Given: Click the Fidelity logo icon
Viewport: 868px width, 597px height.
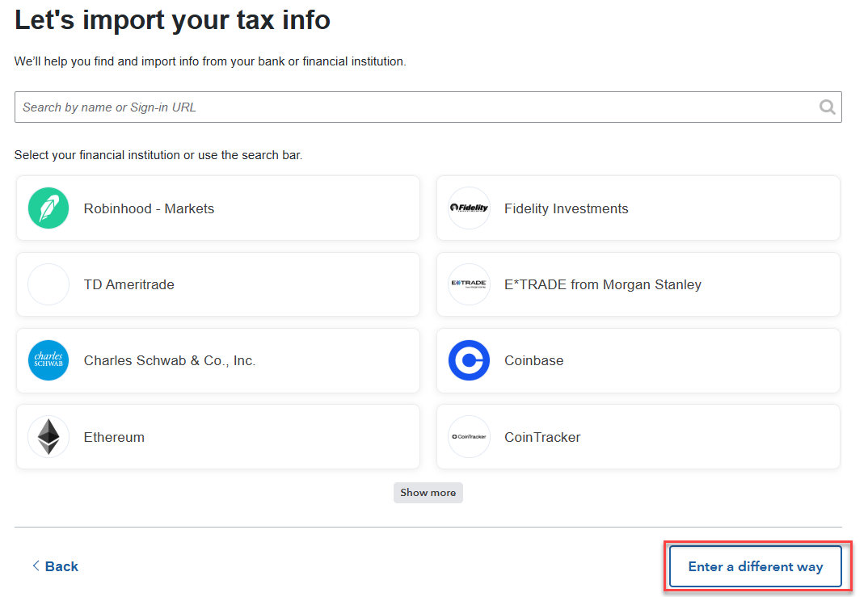Looking at the screenshot, I should tap(469, 208).
